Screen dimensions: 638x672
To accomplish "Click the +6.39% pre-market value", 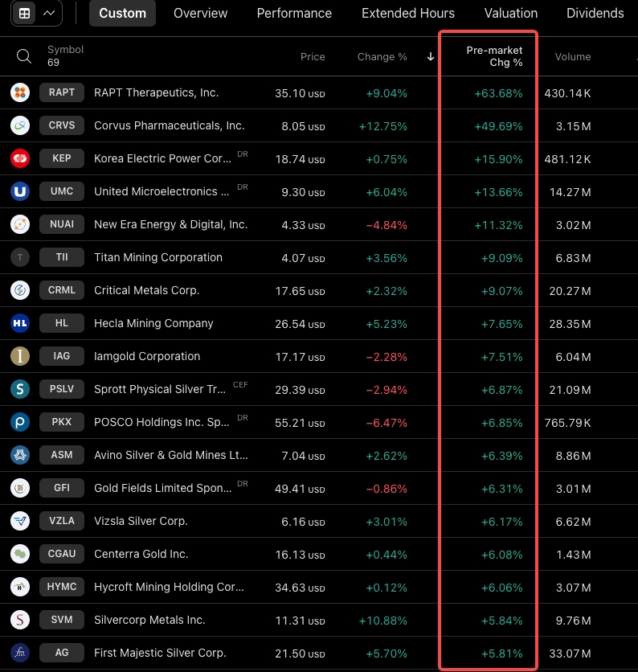I will pos(501,456).
